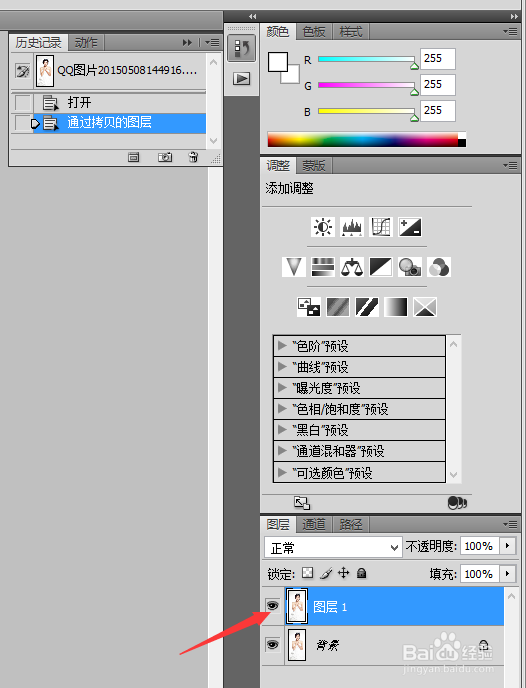The width and height of the screenshot is (526, 688).
Task: Add a Channel Mixer adjustment
Action: click(x=439, y=267)
